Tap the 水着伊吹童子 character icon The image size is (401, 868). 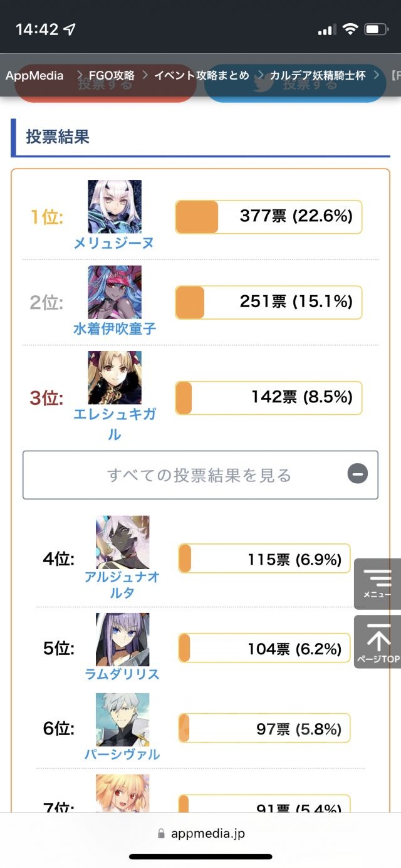(115, 291)
